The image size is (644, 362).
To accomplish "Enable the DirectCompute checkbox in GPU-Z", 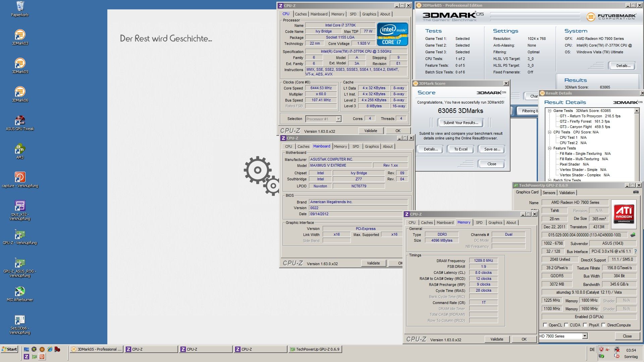I will pyautogui.click(x=603, y=325).
